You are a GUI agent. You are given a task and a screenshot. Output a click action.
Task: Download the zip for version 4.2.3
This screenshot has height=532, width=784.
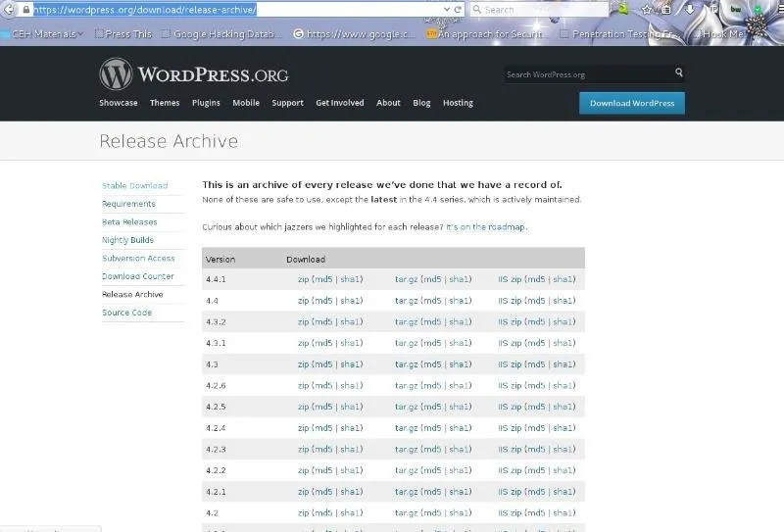coord(303,450)
